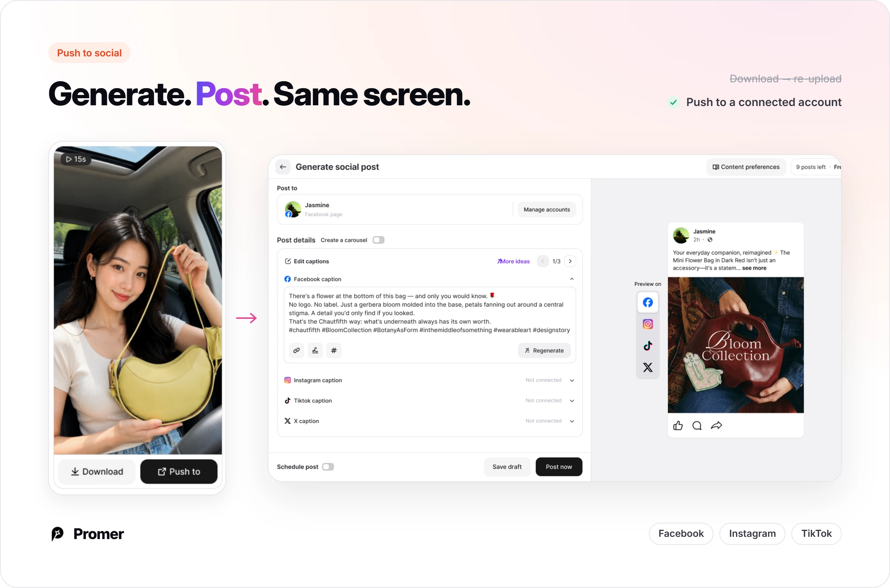Enable the Schedule post toggle
The image size is (890, 588).
pos(328,467)
